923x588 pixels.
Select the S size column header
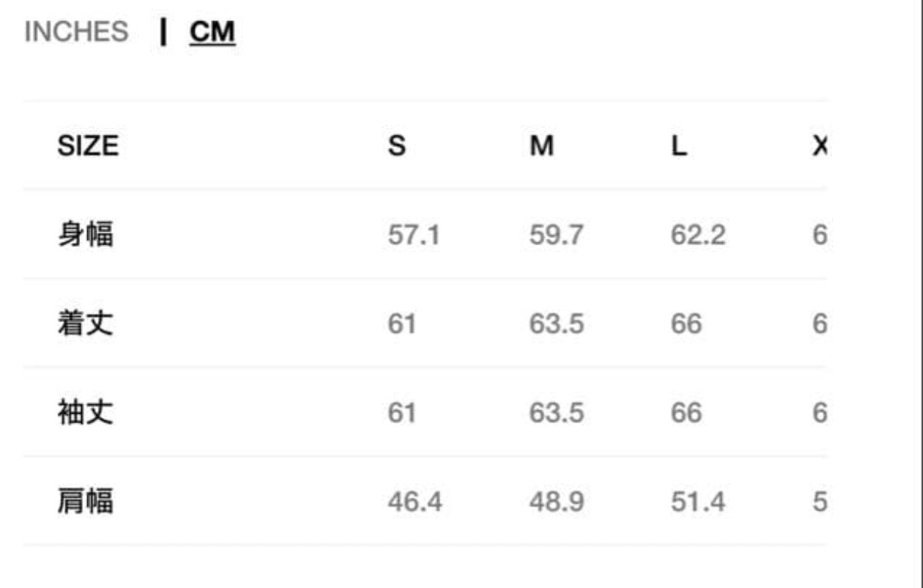coord(396,146)
